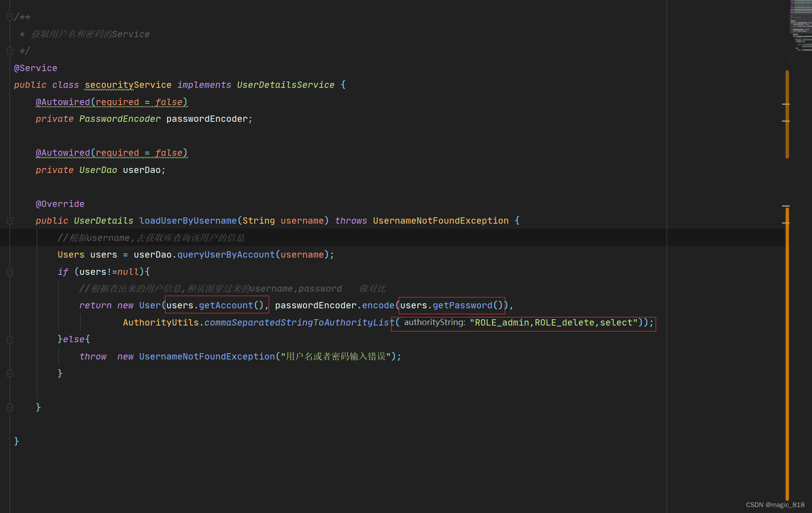Click the authorityString parameter hint
Screen dimensions: 812x513
click(x=435, y=322)
